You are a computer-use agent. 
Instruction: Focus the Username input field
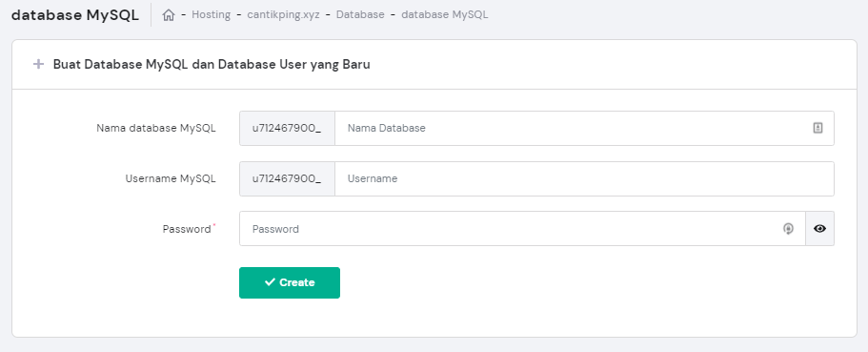click(584, 178)
